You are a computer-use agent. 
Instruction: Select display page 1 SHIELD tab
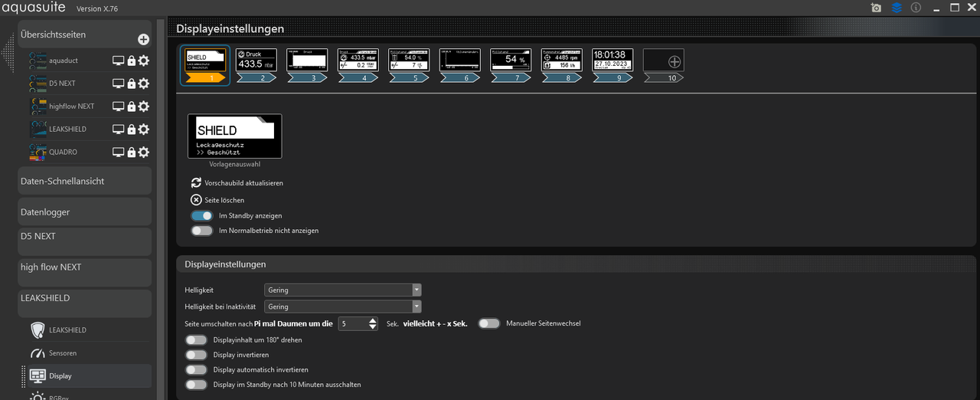(x=204, y=66)
